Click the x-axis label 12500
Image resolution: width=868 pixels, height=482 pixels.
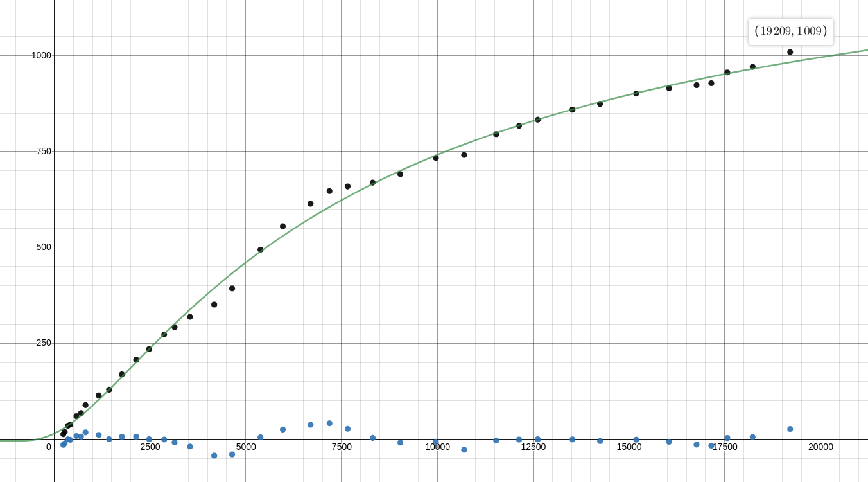point(533,447)
